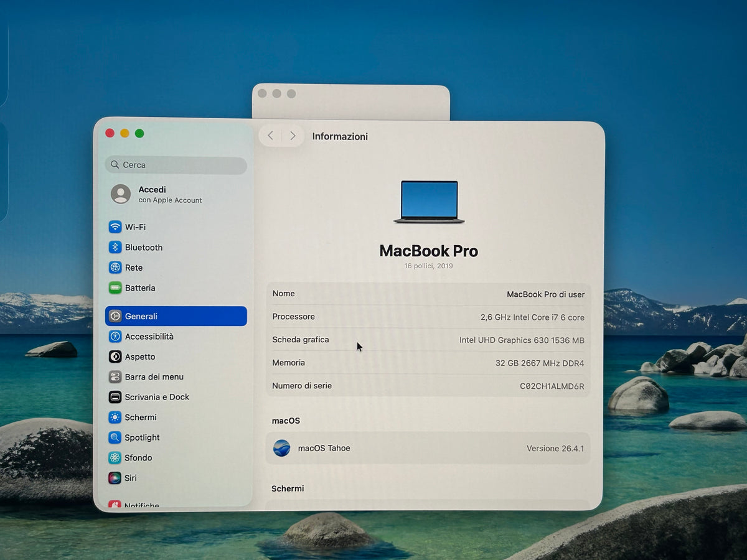Click the Cerca search field
Viewport: 747px width, 560px height.
point(176,165)
